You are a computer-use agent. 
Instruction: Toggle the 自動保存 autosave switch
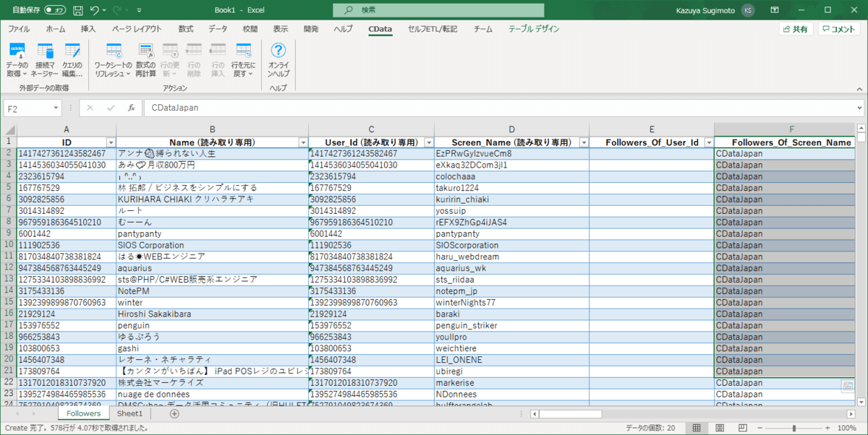pyautogui.click(x=54, y=10)
